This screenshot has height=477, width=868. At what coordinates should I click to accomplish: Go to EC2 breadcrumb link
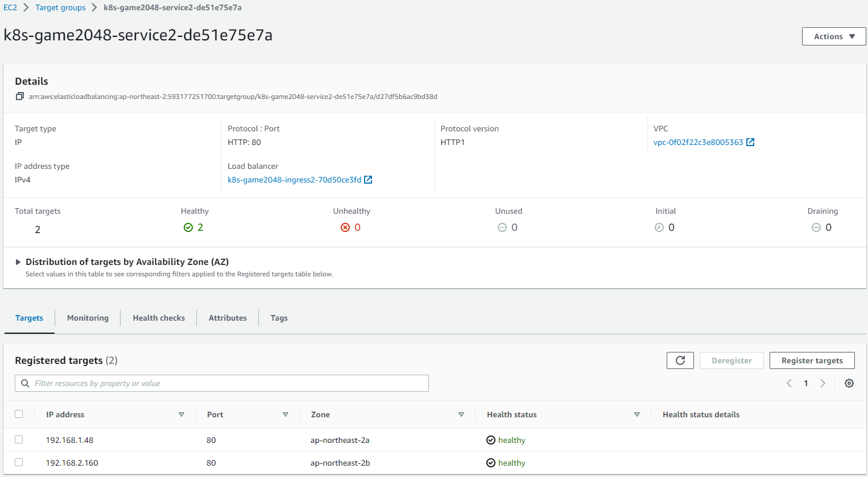pyautogui.click(x=10, y=7)
